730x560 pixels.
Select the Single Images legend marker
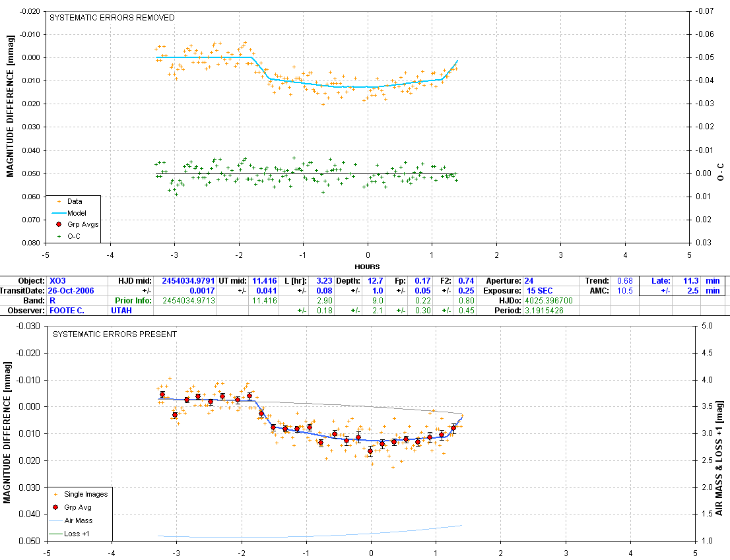click(56, 494)
